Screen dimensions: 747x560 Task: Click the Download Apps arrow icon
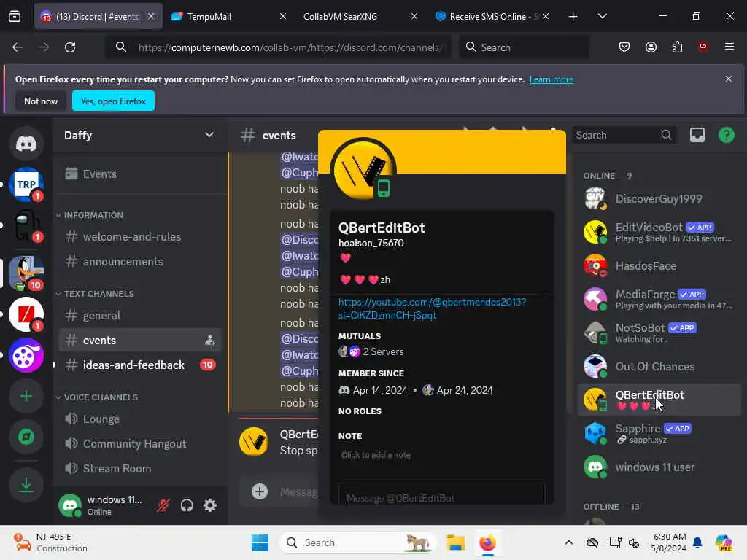click(26, 485)
